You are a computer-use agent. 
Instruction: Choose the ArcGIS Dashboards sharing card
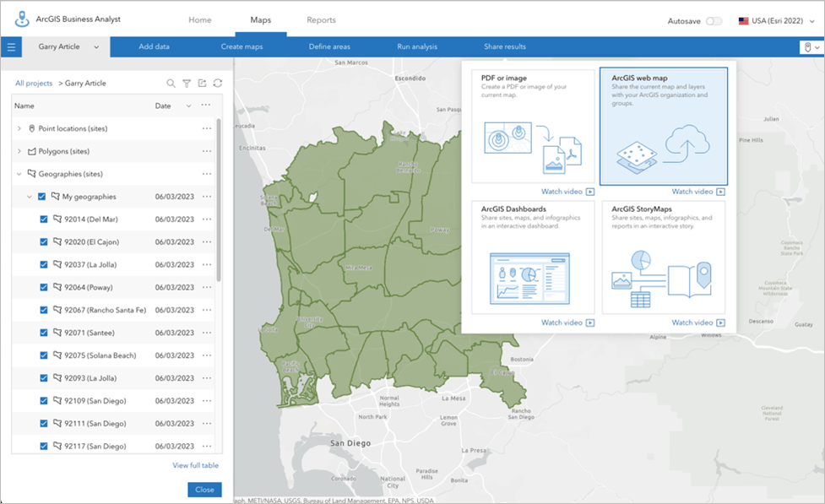pos(533,257)
